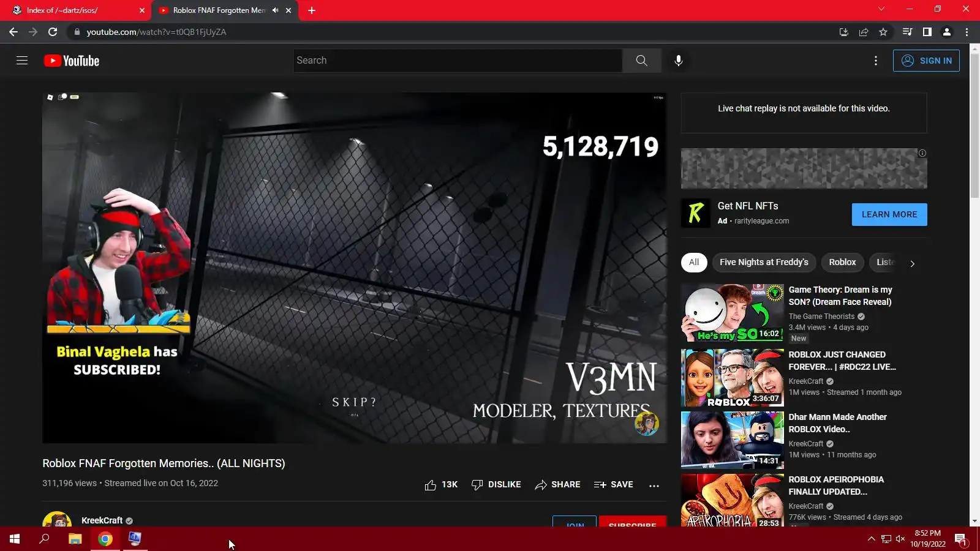Select the All filter chip
Screen dimensions: 980x551
click(x=694, y=263)
